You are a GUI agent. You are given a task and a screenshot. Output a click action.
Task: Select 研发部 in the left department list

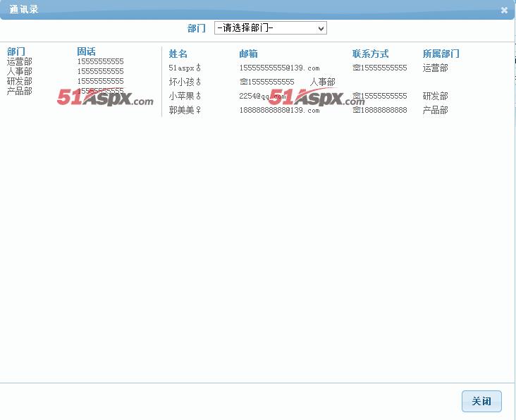pyautogui.click(x=20, y=81)
